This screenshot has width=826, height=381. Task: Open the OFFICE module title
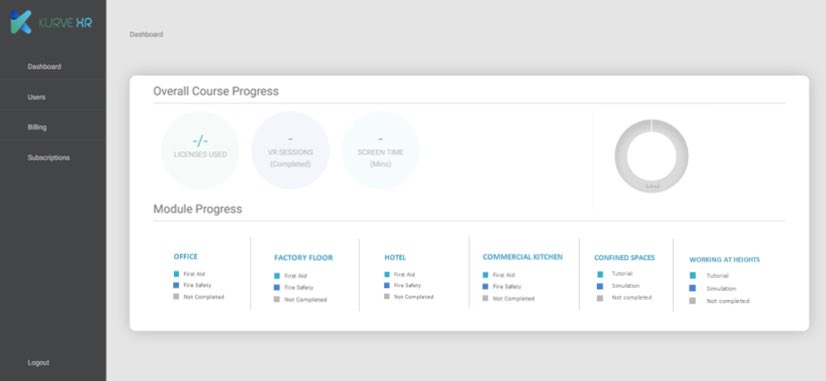click(185, 257)
